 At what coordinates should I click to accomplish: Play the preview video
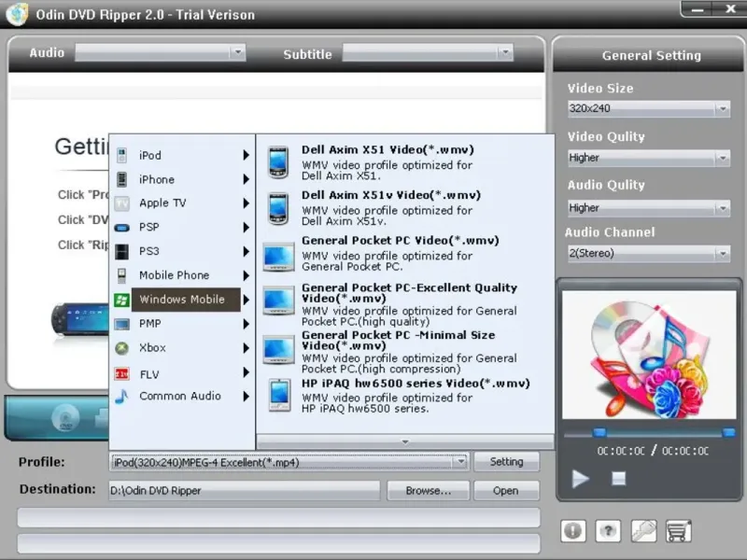coord(580,479)
